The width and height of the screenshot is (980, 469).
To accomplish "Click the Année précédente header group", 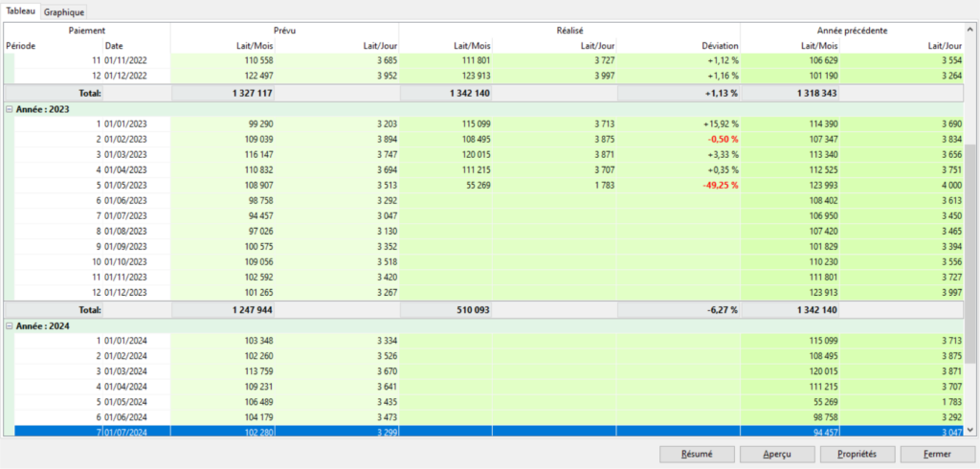I will (x=852, y=30).
